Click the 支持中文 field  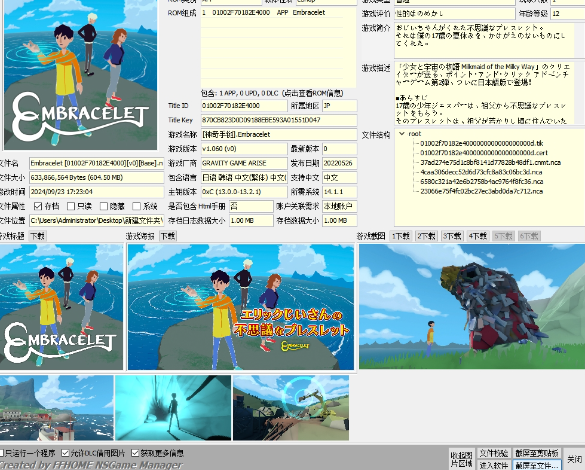click(340, 178)
